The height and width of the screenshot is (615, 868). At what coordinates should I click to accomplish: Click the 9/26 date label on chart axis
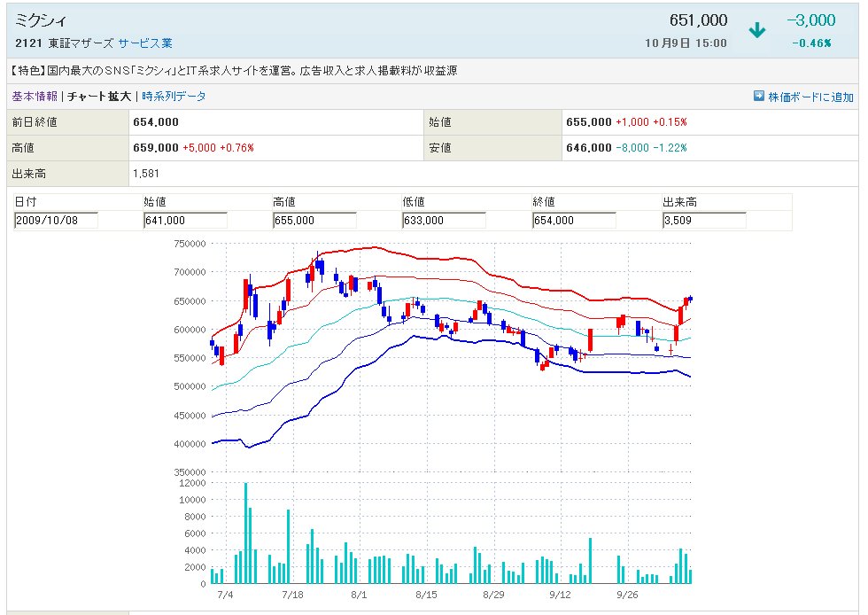[627, 595]
